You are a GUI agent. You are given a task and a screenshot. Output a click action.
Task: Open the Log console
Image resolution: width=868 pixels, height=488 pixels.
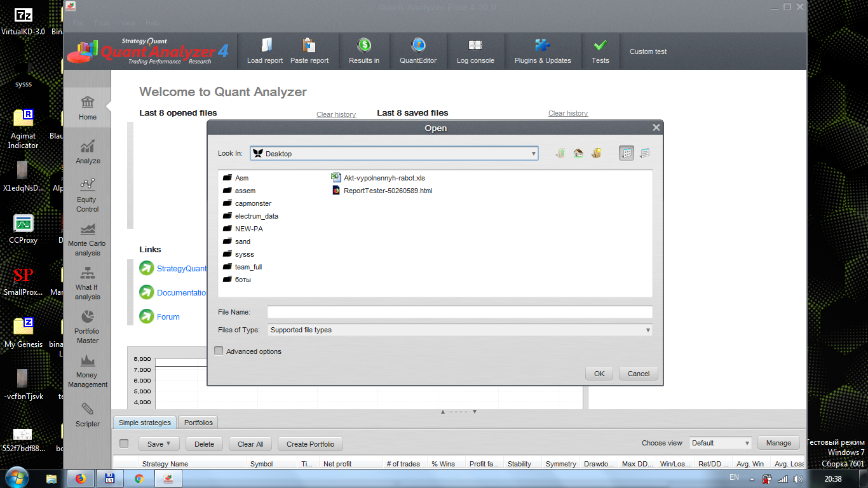coord(475,51)
